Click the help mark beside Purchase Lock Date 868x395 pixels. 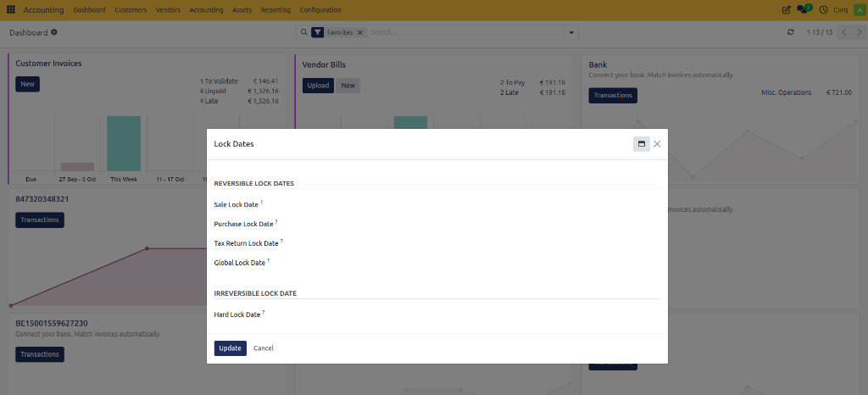[x=276, y=222]
